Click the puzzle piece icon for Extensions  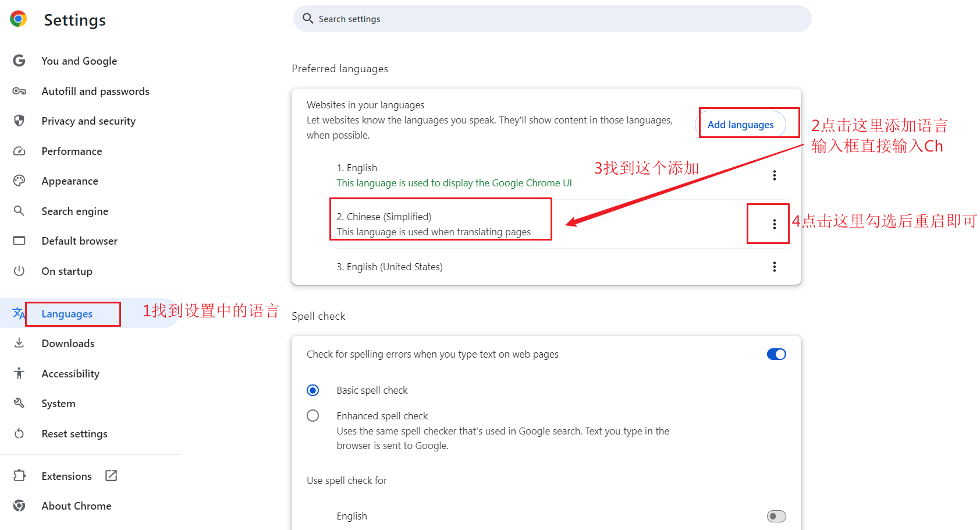point(19,476)
